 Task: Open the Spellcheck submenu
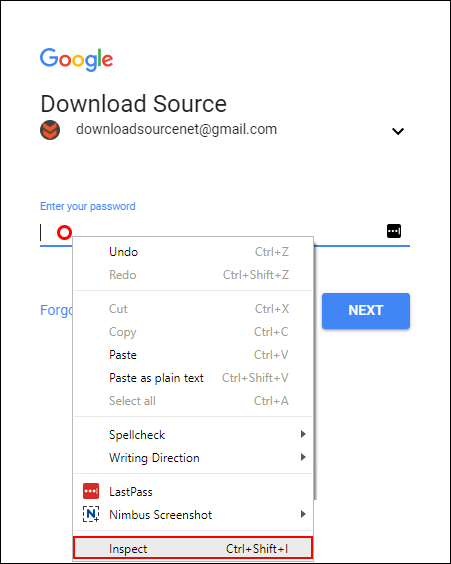point(193,435)
